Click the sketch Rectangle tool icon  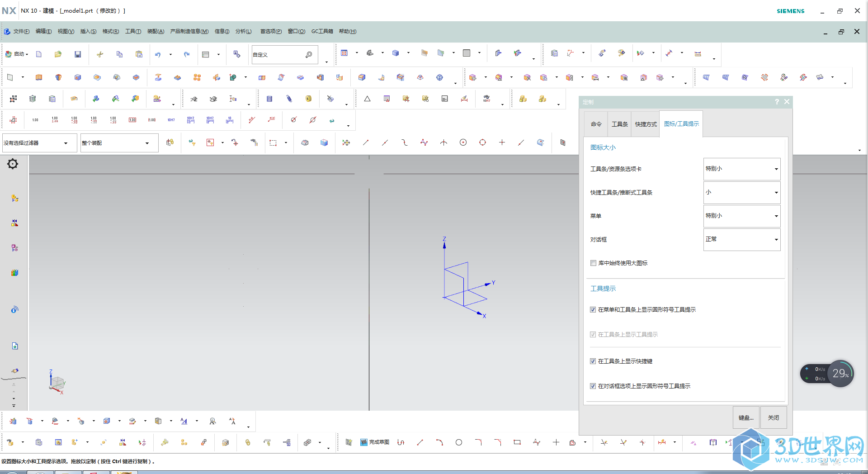pos(517,442)
